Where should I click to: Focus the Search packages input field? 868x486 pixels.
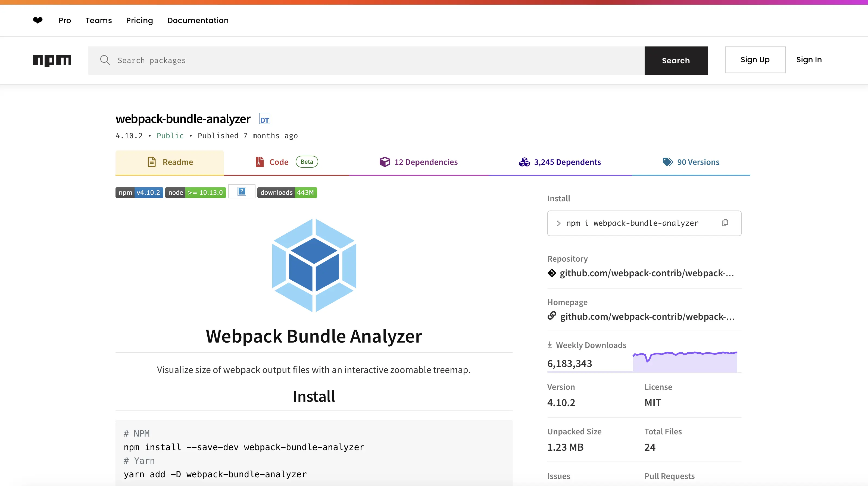pyautogui.click(x=371, y=61)
